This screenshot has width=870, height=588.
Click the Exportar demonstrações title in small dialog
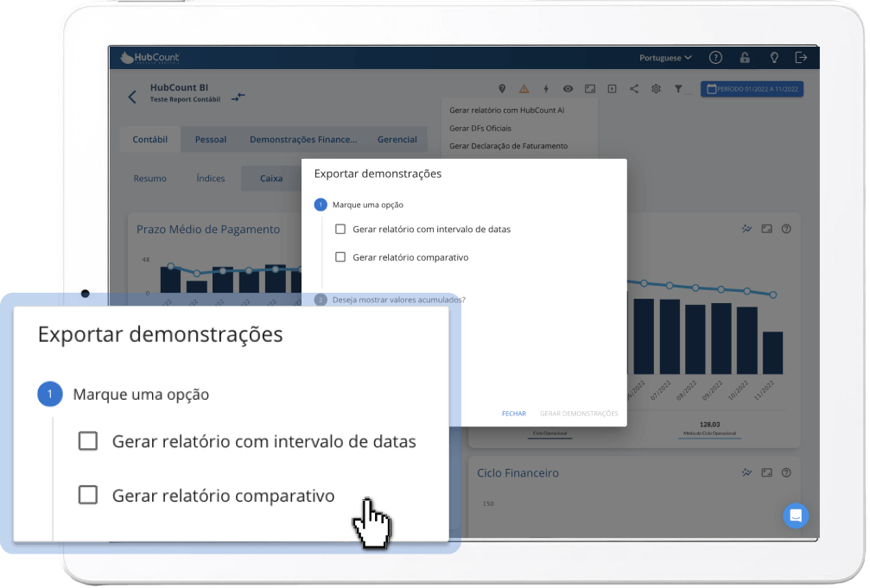point(378,174)
